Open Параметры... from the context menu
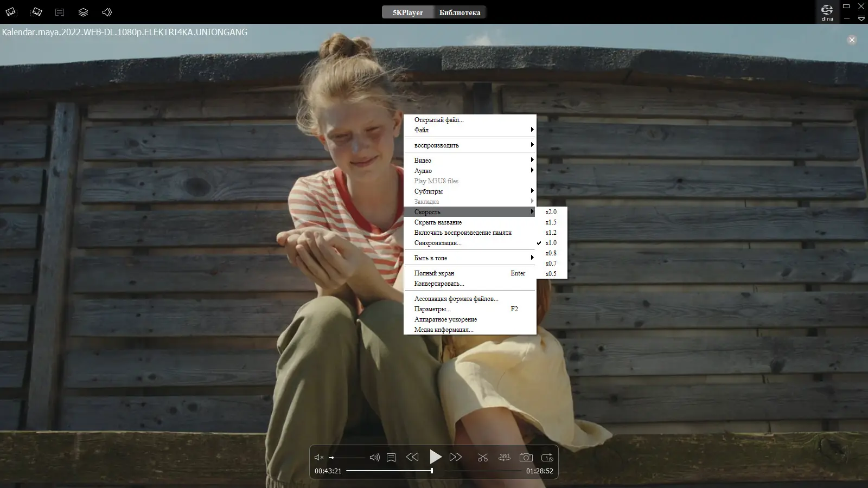This screenshot has width=868, height=488. coord(470,309)
